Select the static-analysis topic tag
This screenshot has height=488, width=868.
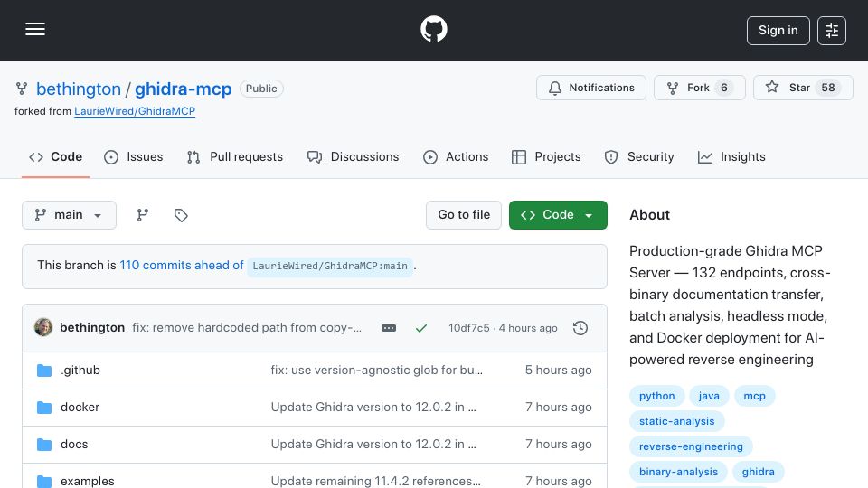tap(676, 421)
